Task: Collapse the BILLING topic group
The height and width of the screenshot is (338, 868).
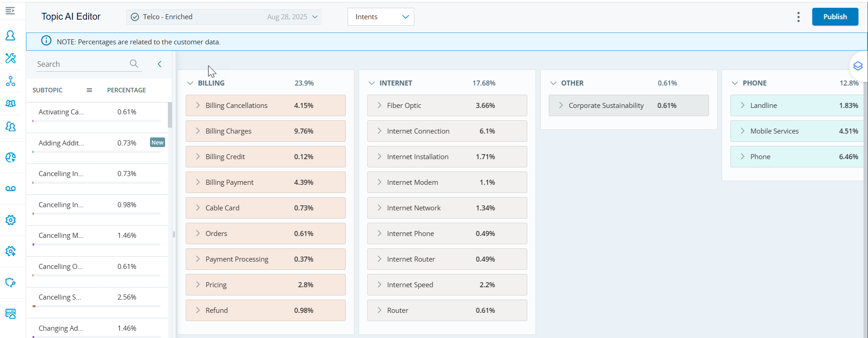Action: click(x=190, y=83)
